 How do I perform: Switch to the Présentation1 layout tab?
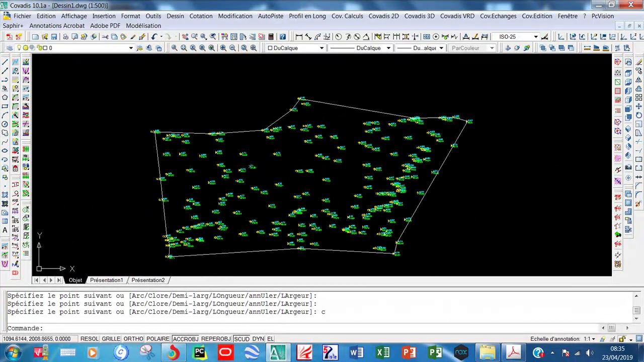point(106,280)
